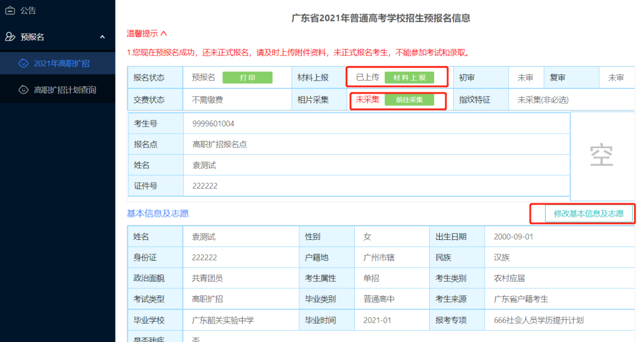Screen dimensions: 644x342
Task: Open the 公告 menu item
Action: (28, 10)
